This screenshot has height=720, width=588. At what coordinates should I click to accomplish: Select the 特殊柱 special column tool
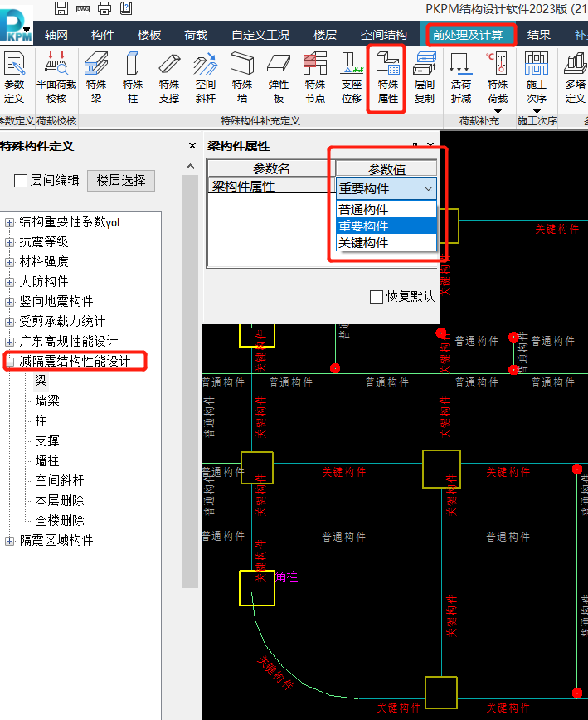133,78
